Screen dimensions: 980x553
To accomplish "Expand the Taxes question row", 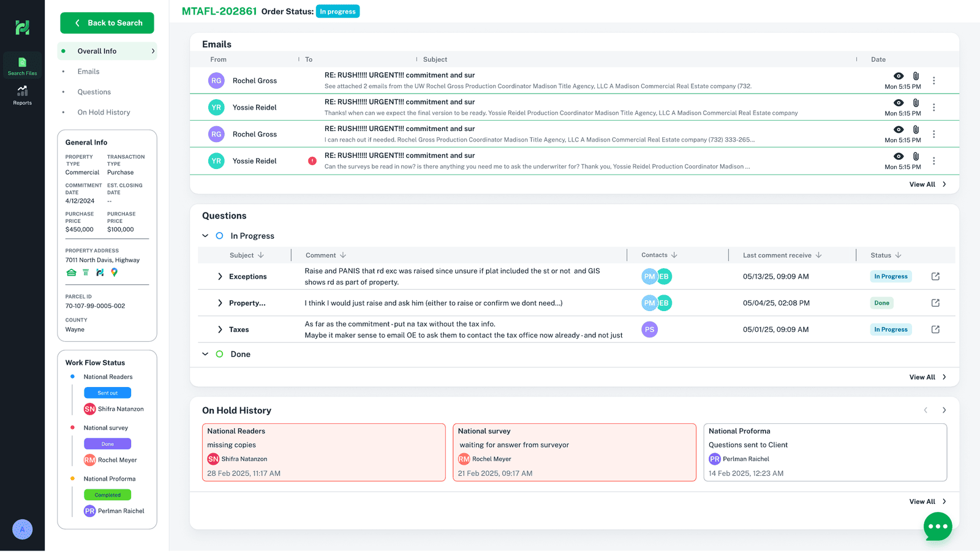I will click(220, 329).
